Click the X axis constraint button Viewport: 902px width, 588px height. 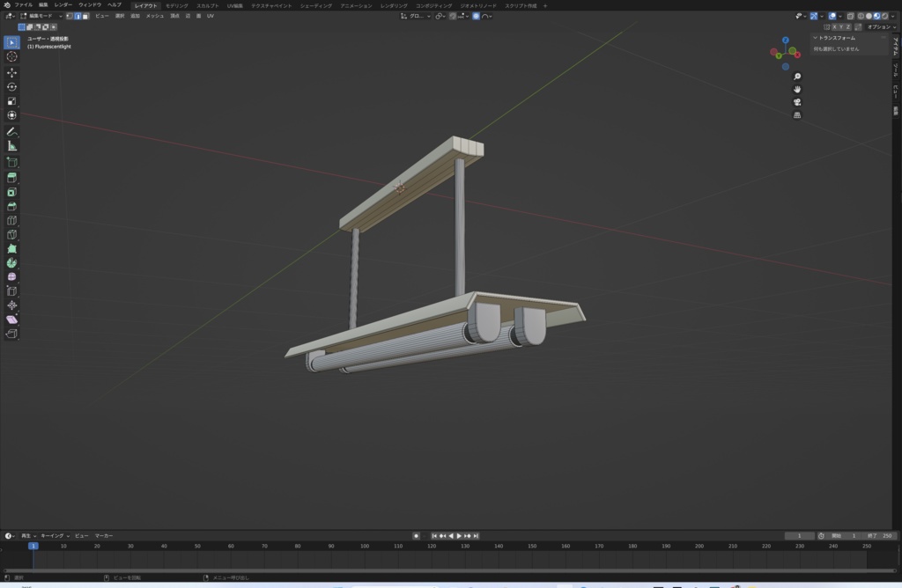(x=835, y=26)
